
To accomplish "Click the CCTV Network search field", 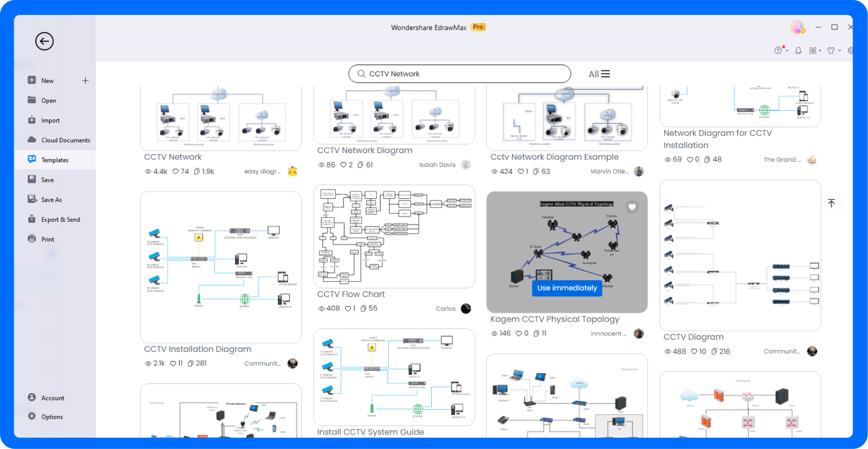I will 460,74.
